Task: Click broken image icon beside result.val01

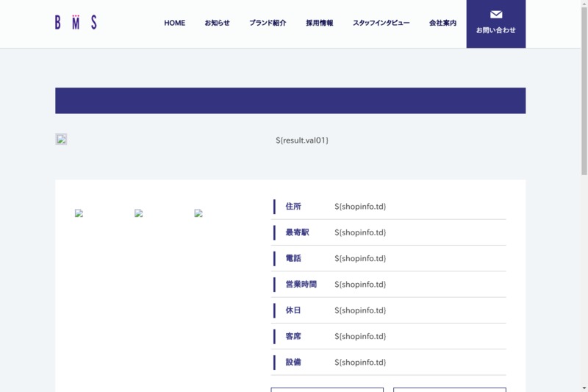Action: 61,139
